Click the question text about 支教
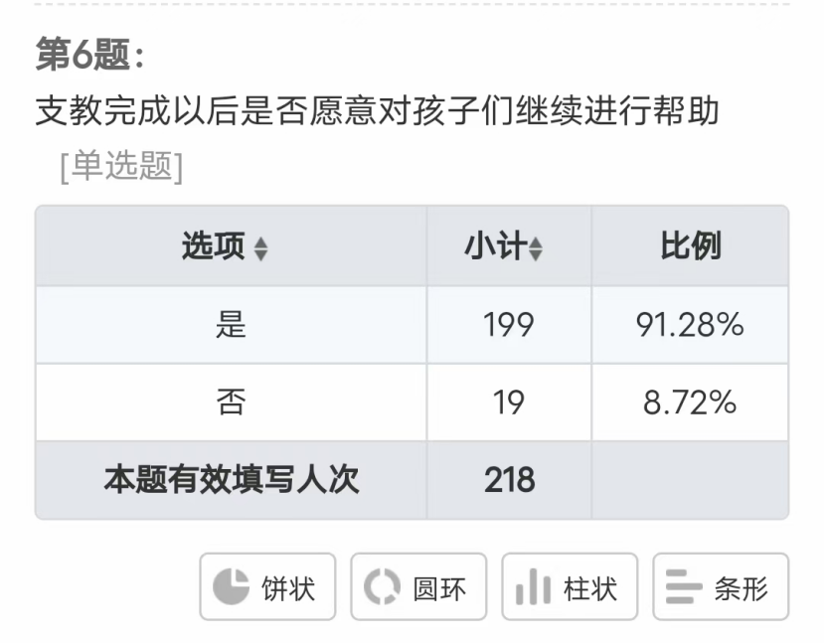Screen dimensions: 825x644 pos(377,111)
